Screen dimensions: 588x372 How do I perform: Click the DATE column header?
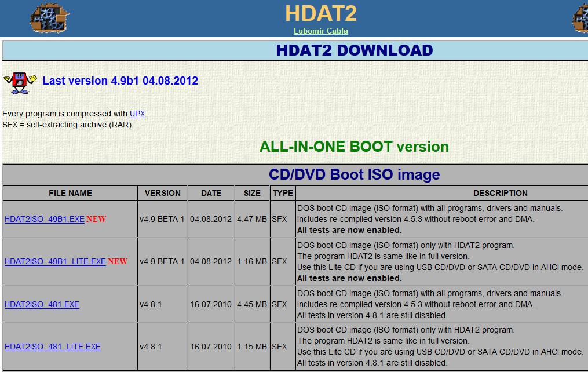point(211,193)
